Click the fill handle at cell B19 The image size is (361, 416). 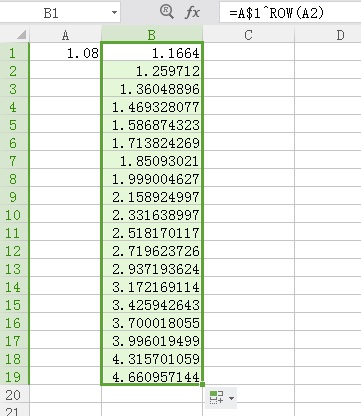click(x=203, y=385)
